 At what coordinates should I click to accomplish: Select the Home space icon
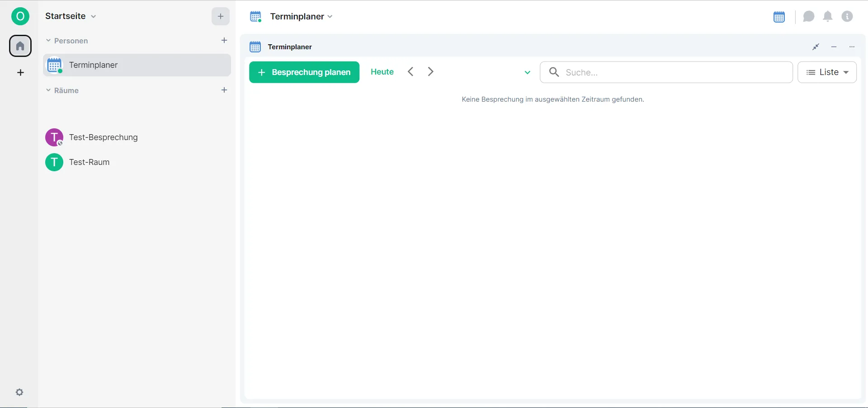[x=20, y=46]
